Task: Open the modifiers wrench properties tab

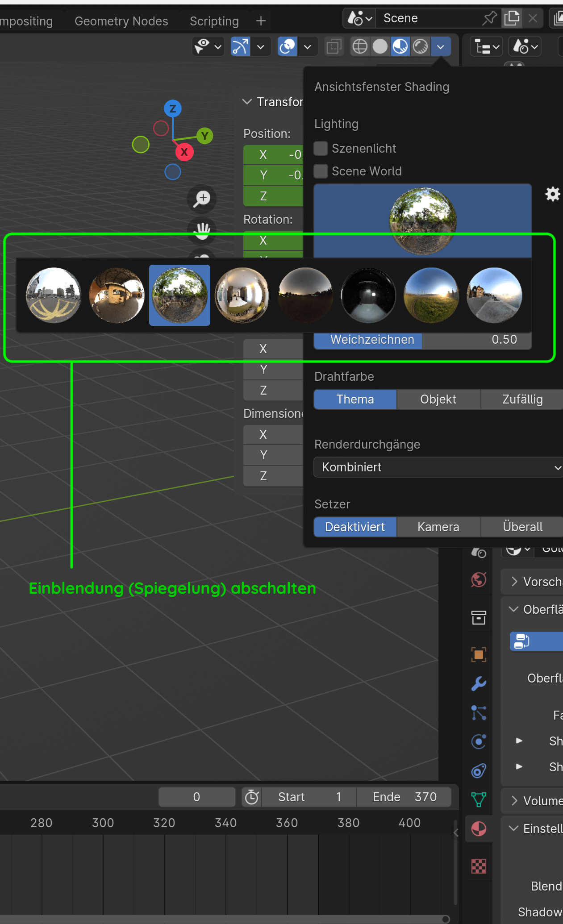Action: coord(479,683)
